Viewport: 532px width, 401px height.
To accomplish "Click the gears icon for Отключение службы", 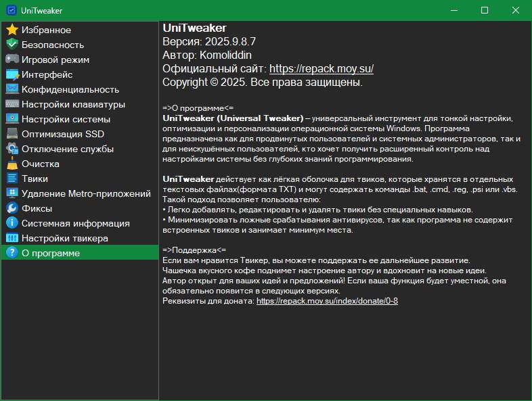I will click(x=12, y=149).
